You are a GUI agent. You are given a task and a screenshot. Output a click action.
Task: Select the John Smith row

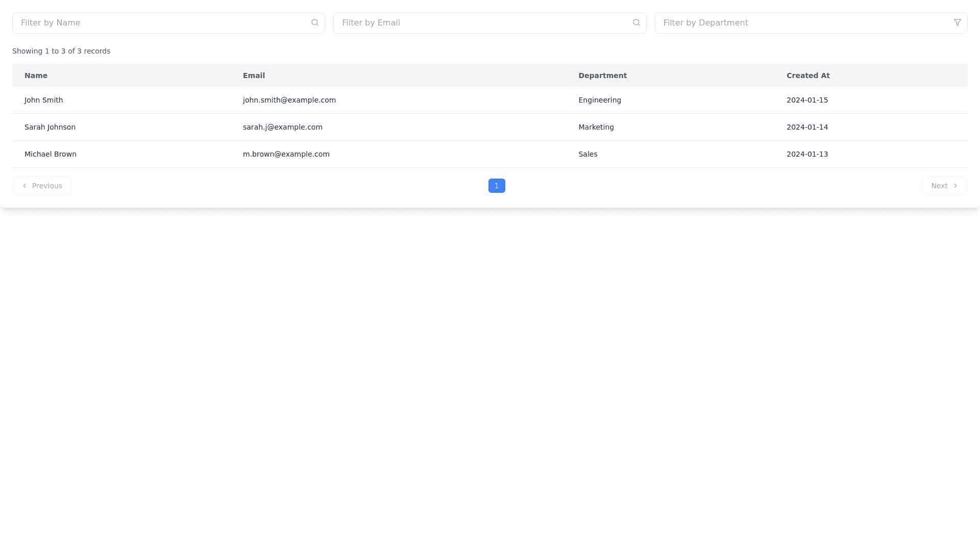[44, 100]
